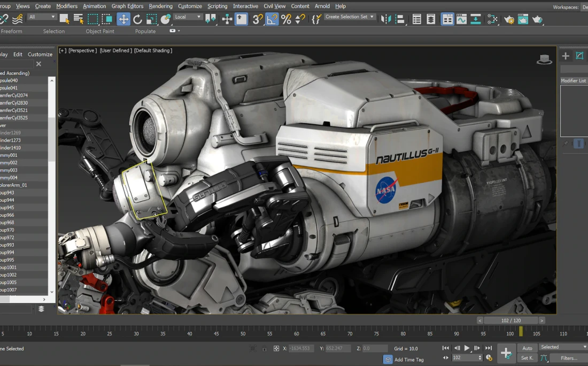Select the Move transform tool
The image size is (588, 366).
tap(123, 19)
